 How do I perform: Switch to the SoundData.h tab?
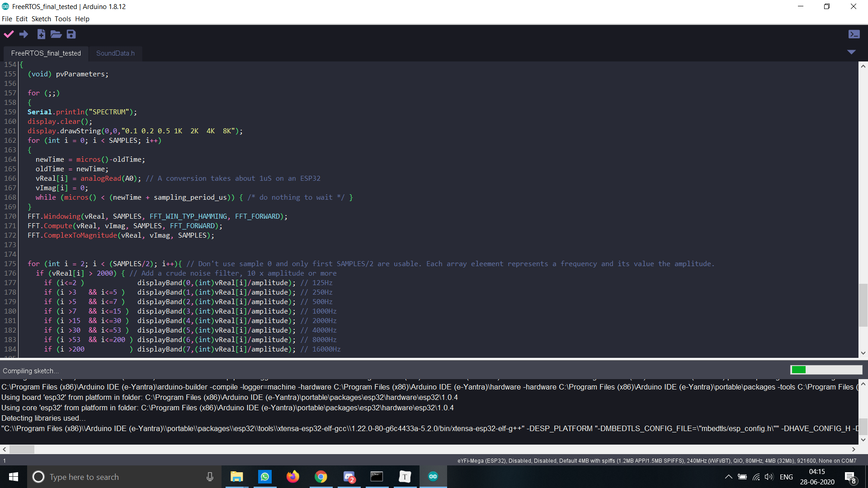(x=115, y=53)
